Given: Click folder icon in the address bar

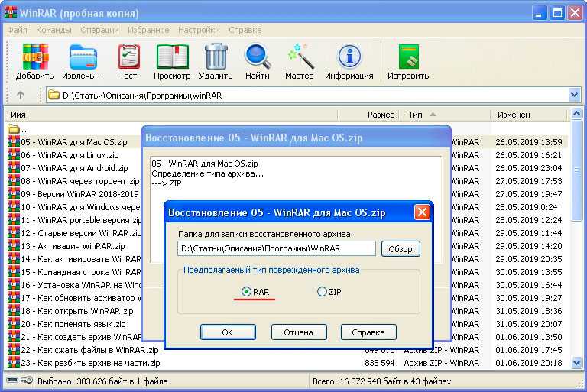Looking at the screenshot, I should 54,95.
